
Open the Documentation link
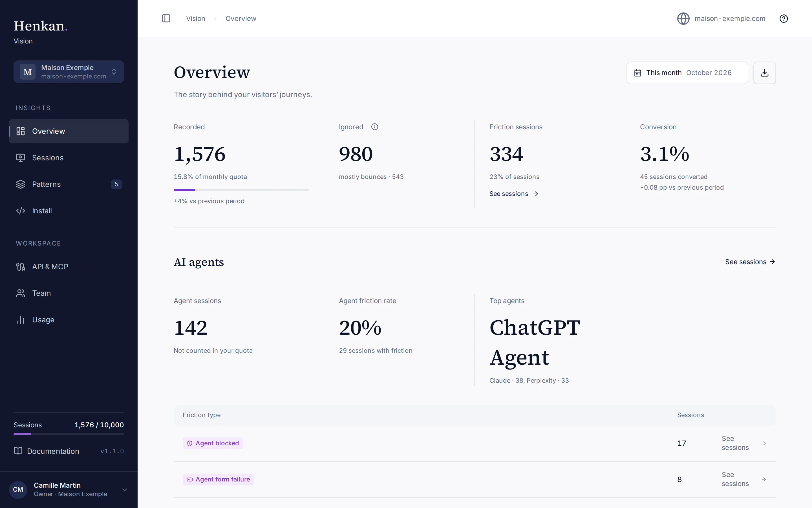point(46,451)
